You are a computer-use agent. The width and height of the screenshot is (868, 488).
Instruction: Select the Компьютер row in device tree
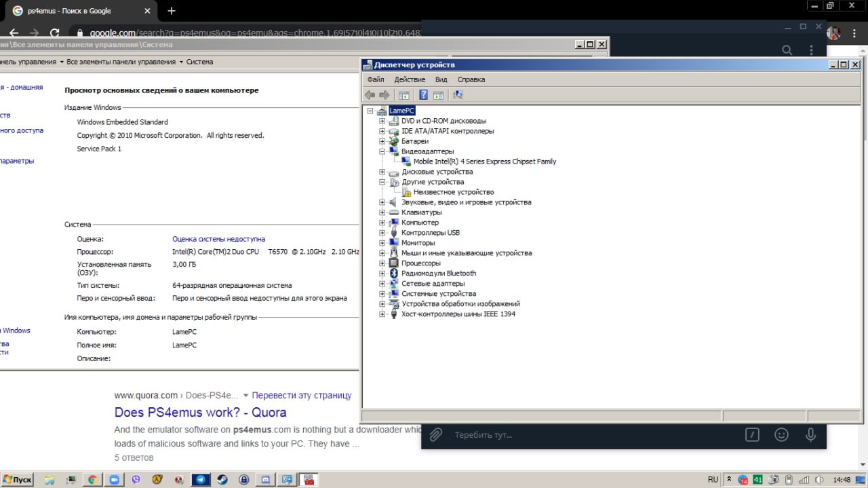coord(420,223)
